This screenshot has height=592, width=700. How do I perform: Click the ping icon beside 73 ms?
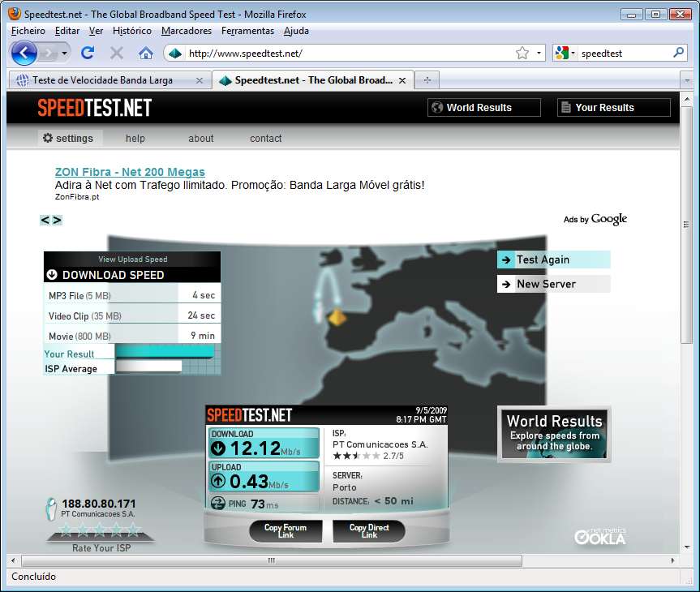218,504
